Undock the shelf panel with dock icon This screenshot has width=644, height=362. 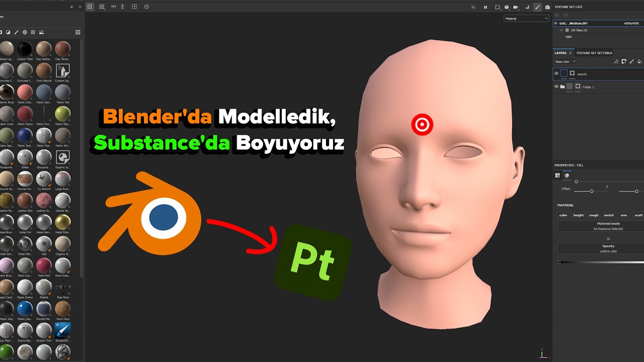click(71, 7)
